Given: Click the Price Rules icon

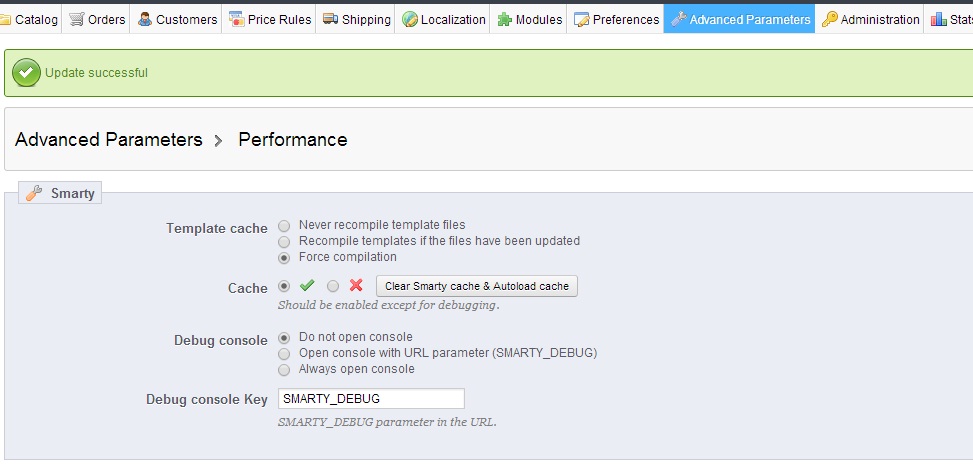Looking at the screenshot, I should tap(237, 19).
